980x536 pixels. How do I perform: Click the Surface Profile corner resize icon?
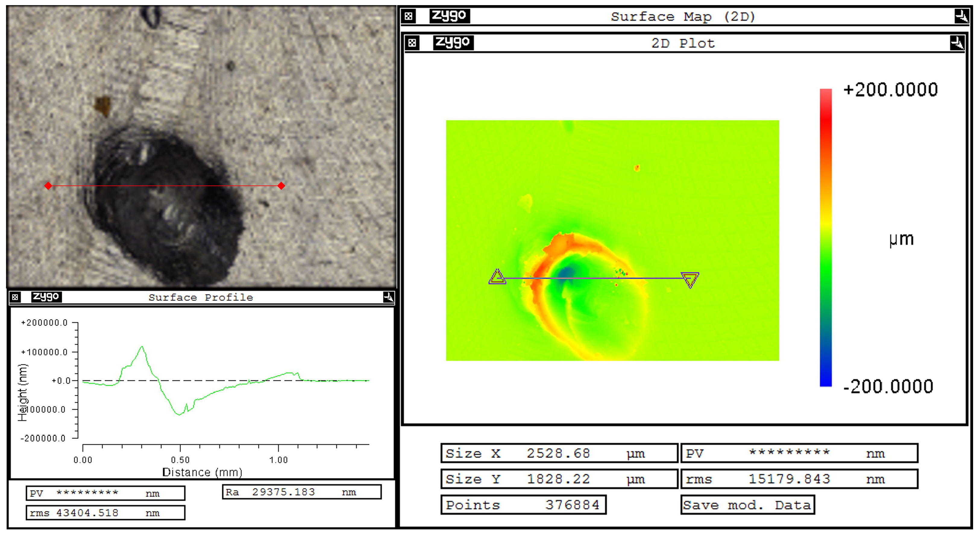(388, 297)
